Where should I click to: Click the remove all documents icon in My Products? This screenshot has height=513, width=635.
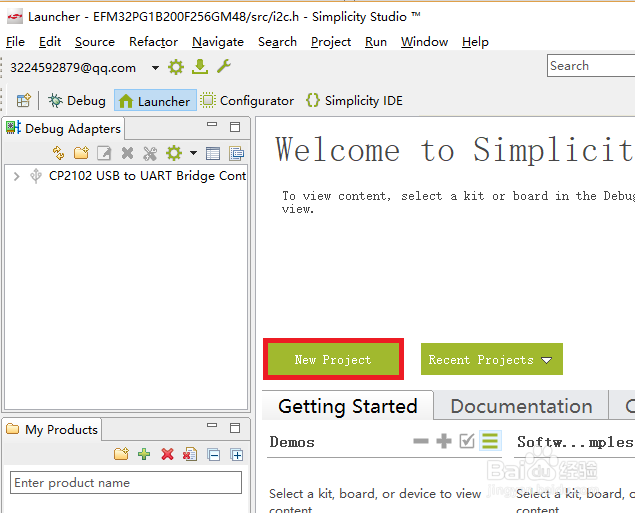click(190, 454)
